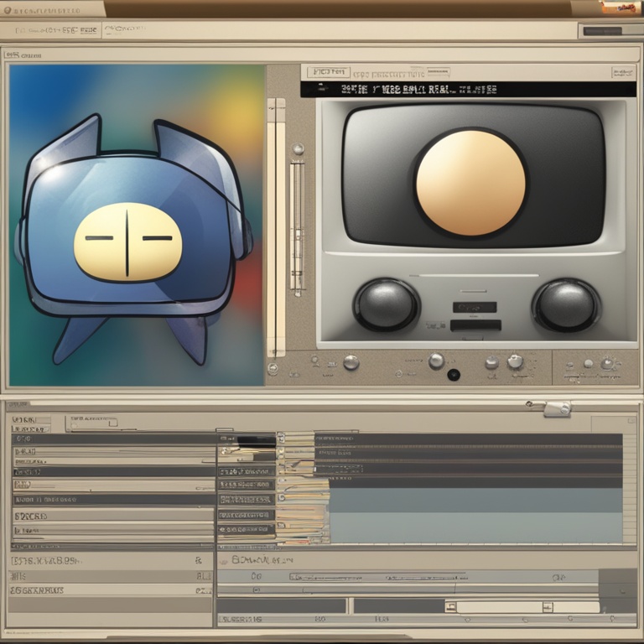This screenshot has width=644, height=644.
Task: Click the small button at the banner header's far right
Action: [623, 73]
